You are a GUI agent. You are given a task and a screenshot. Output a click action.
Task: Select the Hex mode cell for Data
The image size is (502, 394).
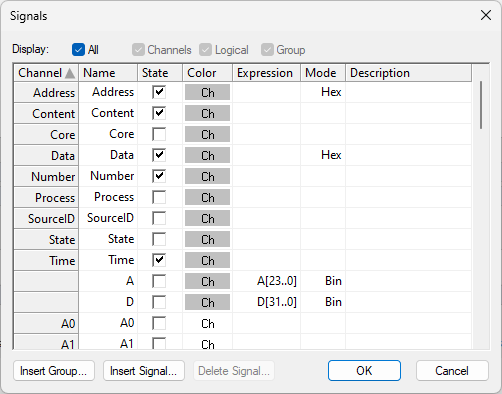(x=323, y=155)
